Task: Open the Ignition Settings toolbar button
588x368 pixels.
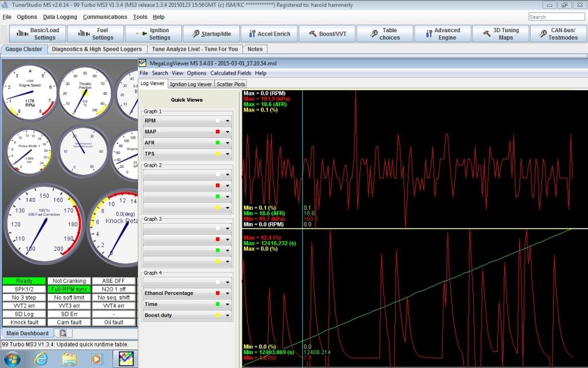Action: click(153, 34)
